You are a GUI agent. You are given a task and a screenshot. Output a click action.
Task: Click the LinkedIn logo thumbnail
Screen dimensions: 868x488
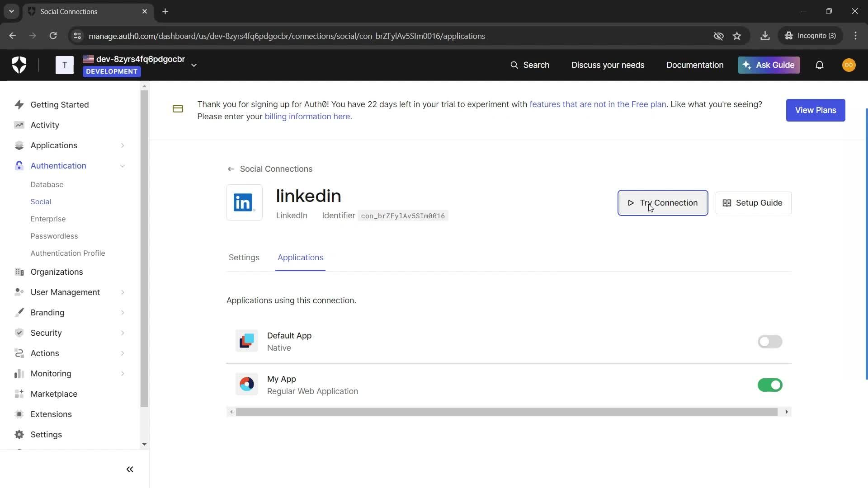point(245,202)
